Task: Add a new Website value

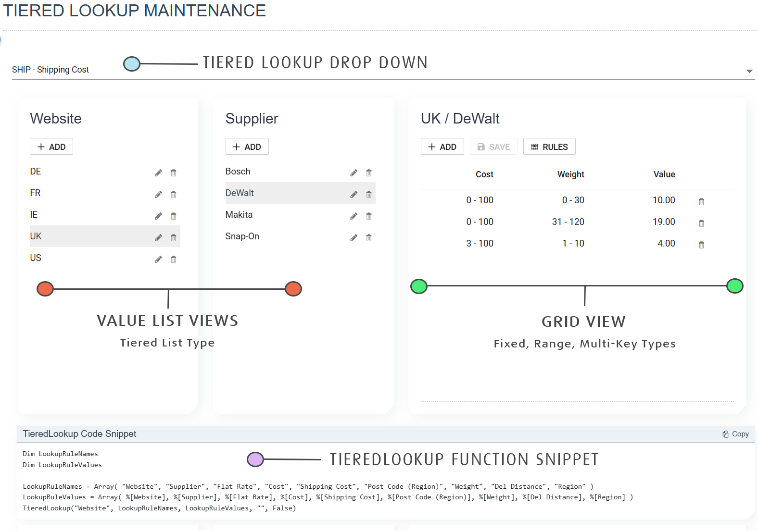Action: pos(51,147)
